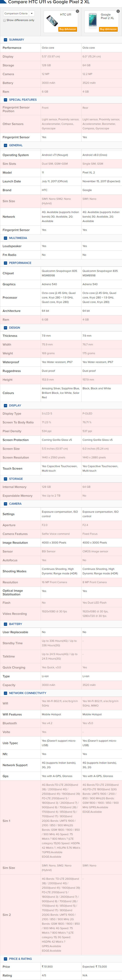The height and width of the screenshot is (980, 122).
Task: Collapse the Design section minus icon
Action: click(x=5, y=327)
